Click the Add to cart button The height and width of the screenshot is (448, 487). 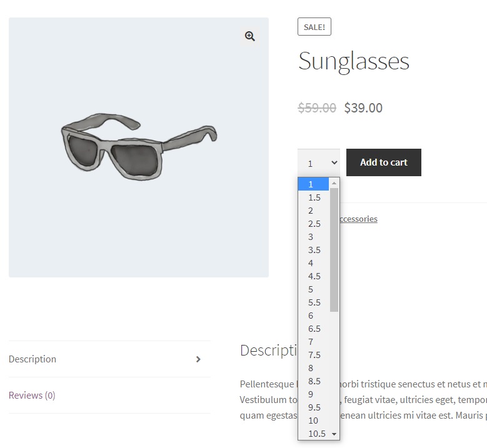tap(384, 162)
